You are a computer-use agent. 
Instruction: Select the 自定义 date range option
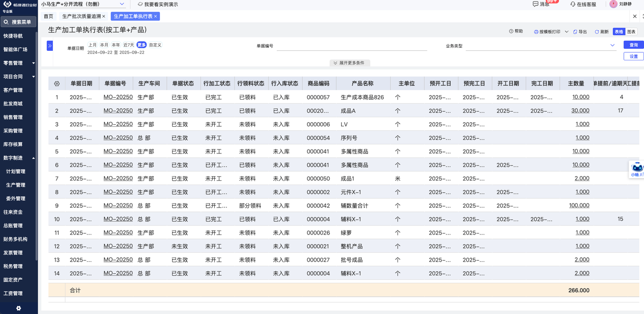(x=155, y=45)
